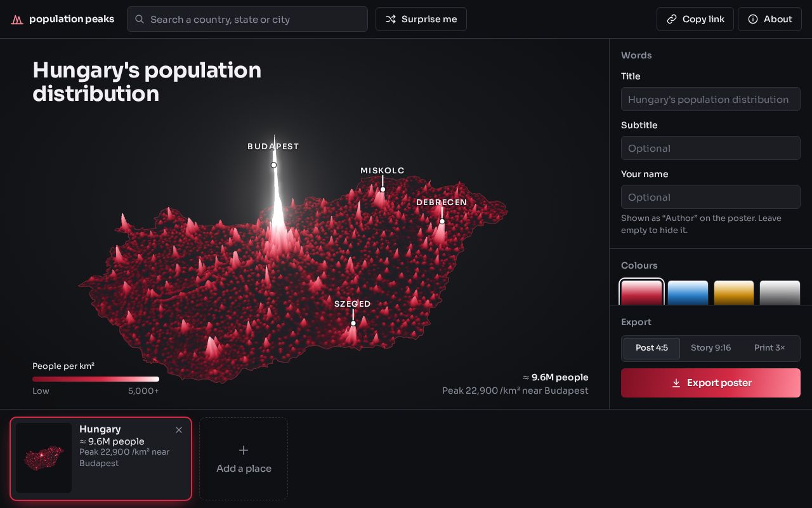Click the Title input field

coord(710,99)
